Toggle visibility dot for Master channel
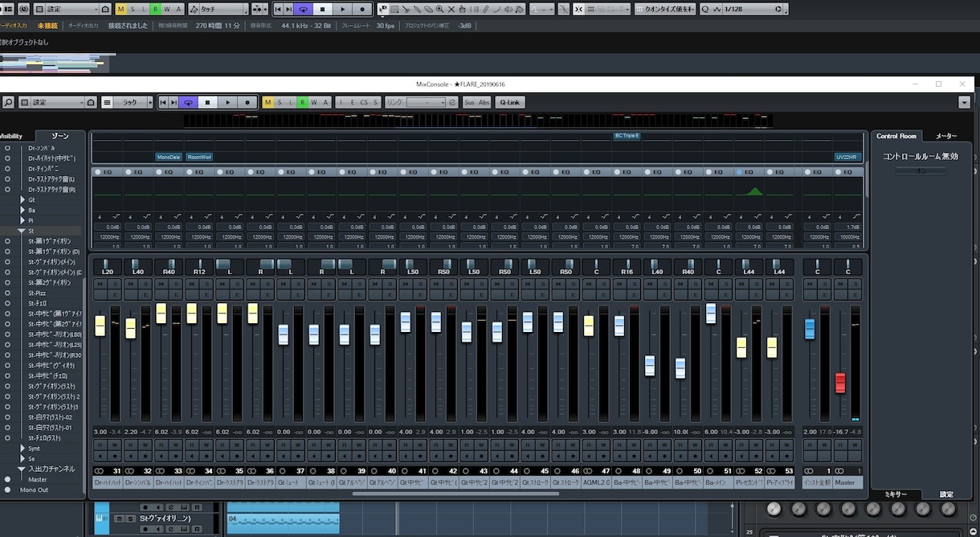This screenshot has height=537, width=980. pos(8,479)
